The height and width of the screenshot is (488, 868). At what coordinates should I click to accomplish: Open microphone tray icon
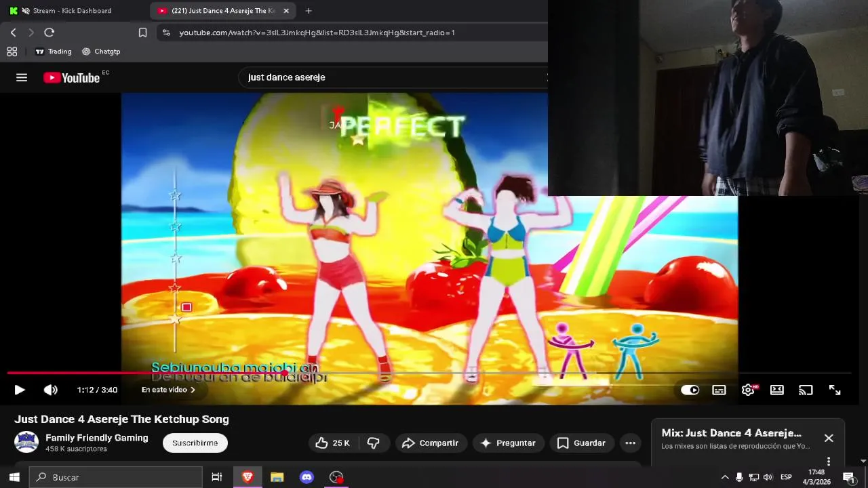coord(739,477)
